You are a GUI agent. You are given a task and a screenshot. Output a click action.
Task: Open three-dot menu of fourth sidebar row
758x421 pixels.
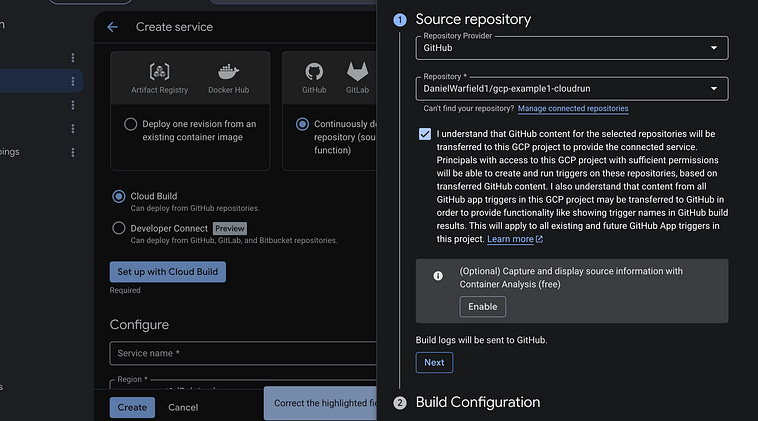[x=73, y=129]
